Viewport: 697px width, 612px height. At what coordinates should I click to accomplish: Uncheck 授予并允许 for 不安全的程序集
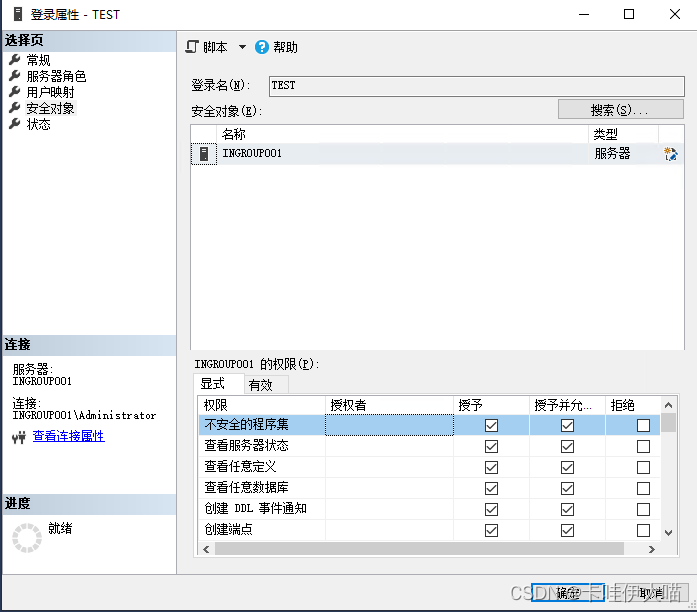click(x=567, y=425)
